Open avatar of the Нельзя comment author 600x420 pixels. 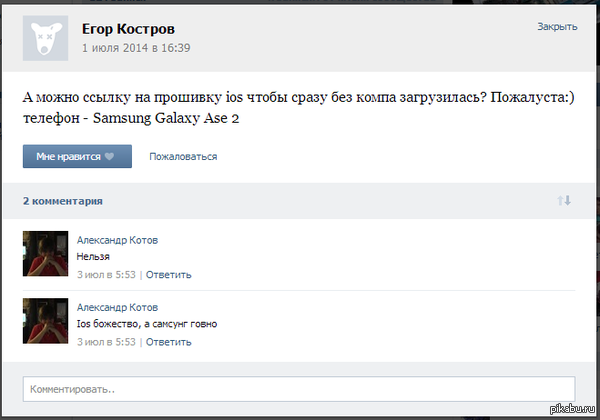point(45,254)
